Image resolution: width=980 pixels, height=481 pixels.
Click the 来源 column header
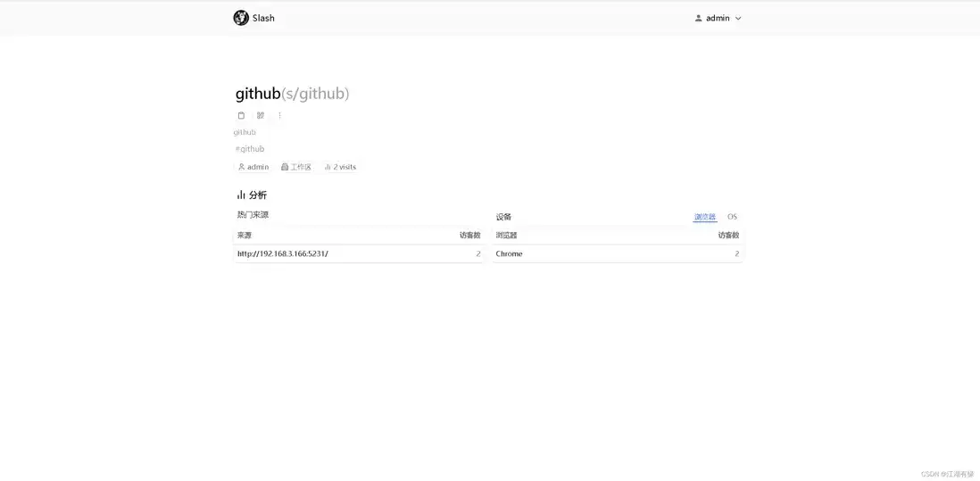pyautogui.click(x=244, y=236)
